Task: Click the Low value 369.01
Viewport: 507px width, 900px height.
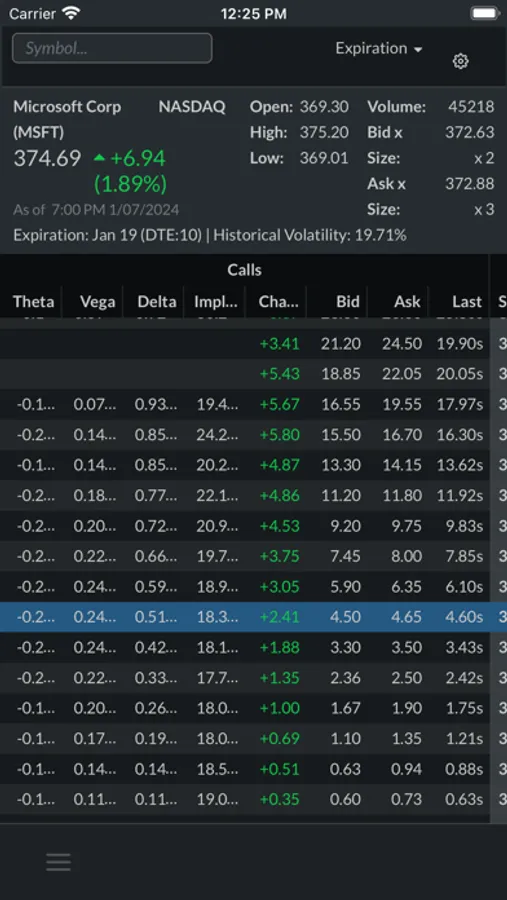Action: (x=324, y=158)
